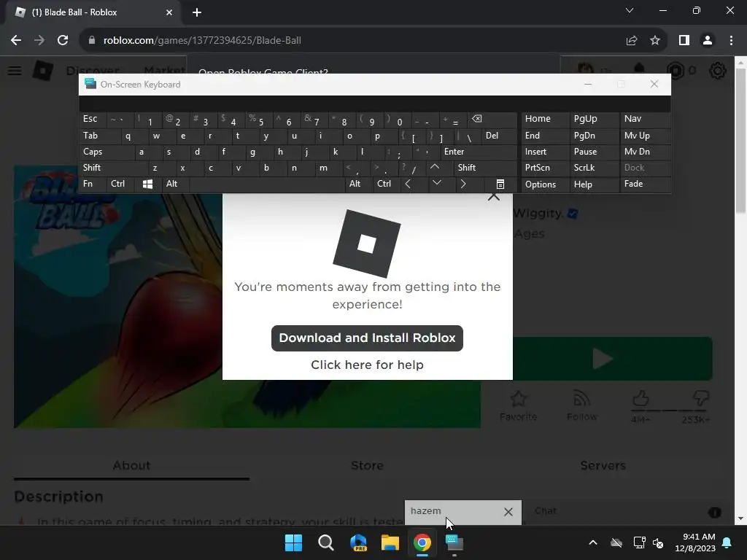Toggle the Fn key
The image size is (747, 560).
pos(93,184)
